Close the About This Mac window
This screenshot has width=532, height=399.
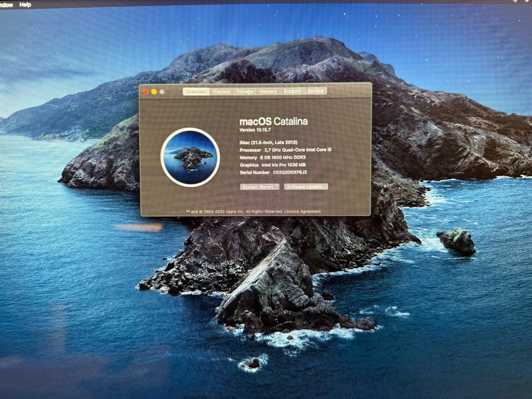click(x=146, y=92)
